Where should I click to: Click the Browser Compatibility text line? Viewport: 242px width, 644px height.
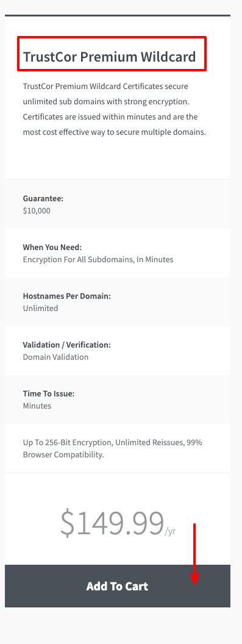63,455
